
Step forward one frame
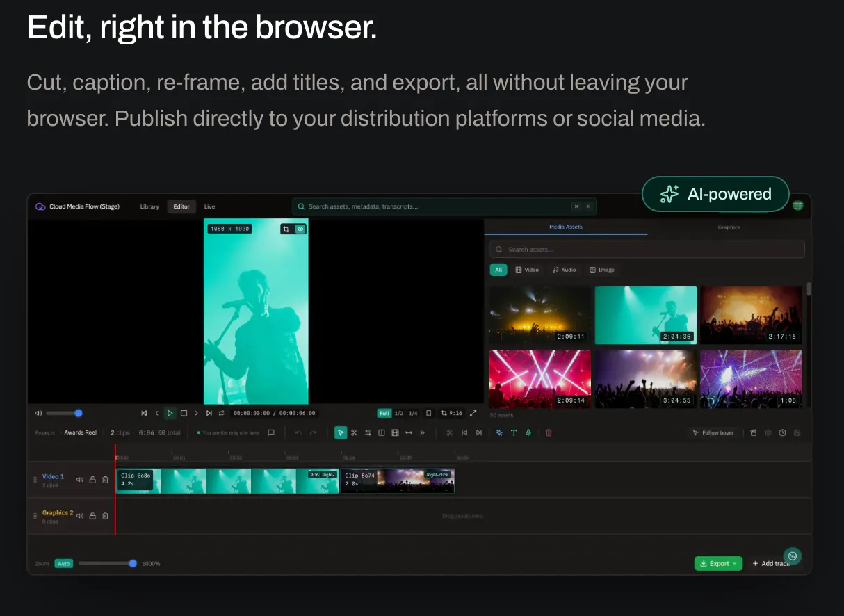click(x=196, y=413)
